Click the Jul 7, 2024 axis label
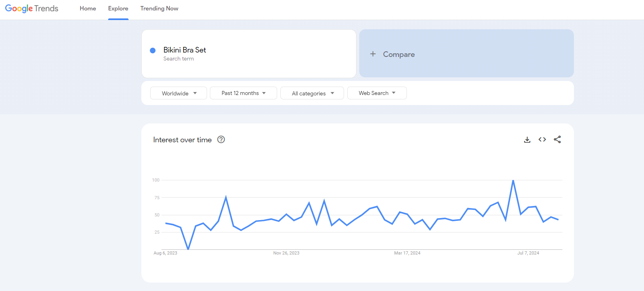Image resolution: width=644 pixels, height=291 pixels. [x=528, y=253]
